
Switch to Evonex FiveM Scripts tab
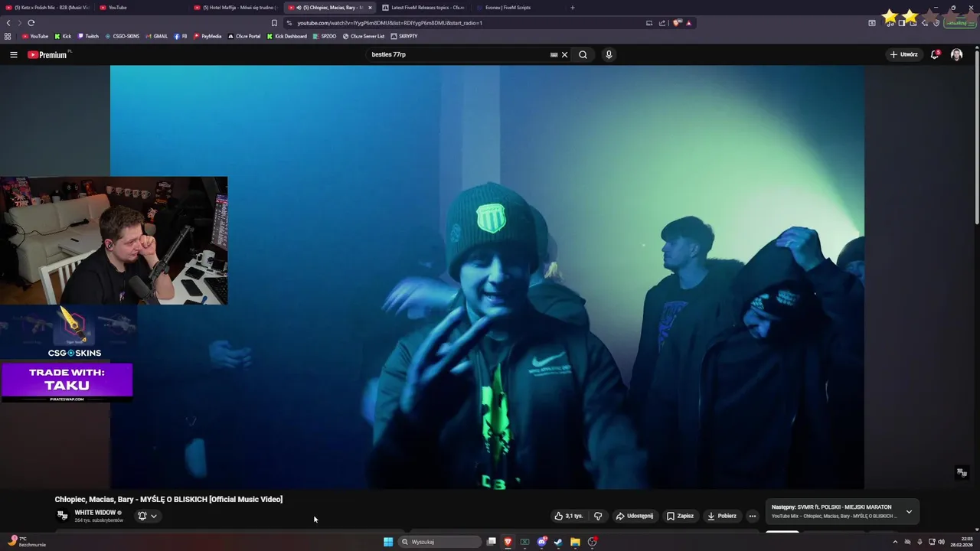(517, 8)
